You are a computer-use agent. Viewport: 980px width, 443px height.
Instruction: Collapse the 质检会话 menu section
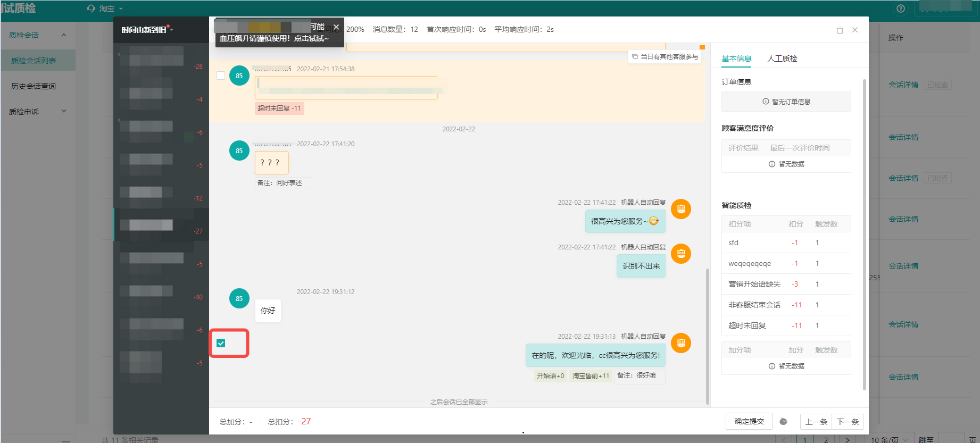point(64,35)
